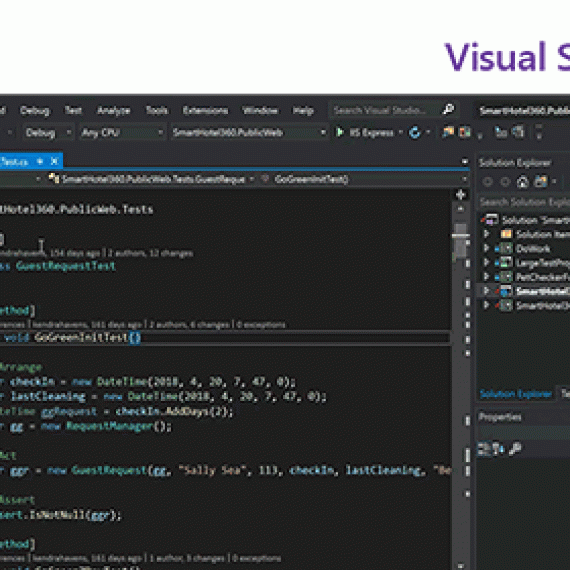The image size is (570, 570).
Task: Expand the PetChecker project node
Action: click(486, 277)
